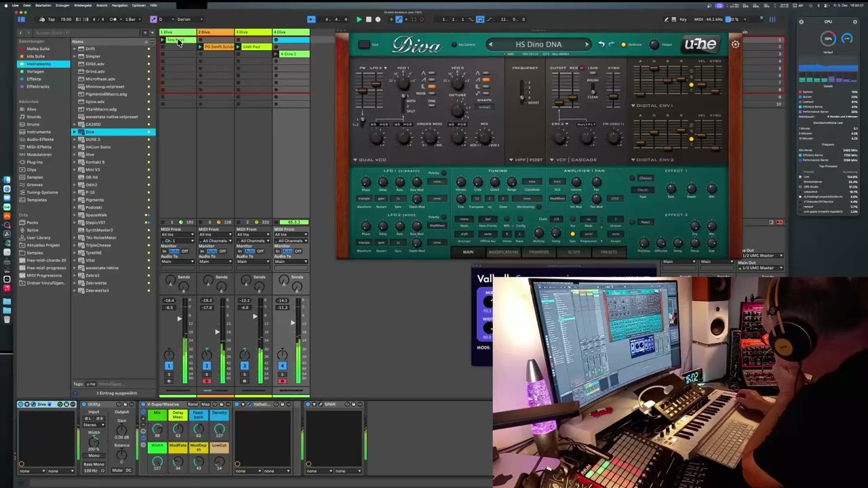
Task: Click Rand button on V-SuperMassive device
Action: point(192,405)
